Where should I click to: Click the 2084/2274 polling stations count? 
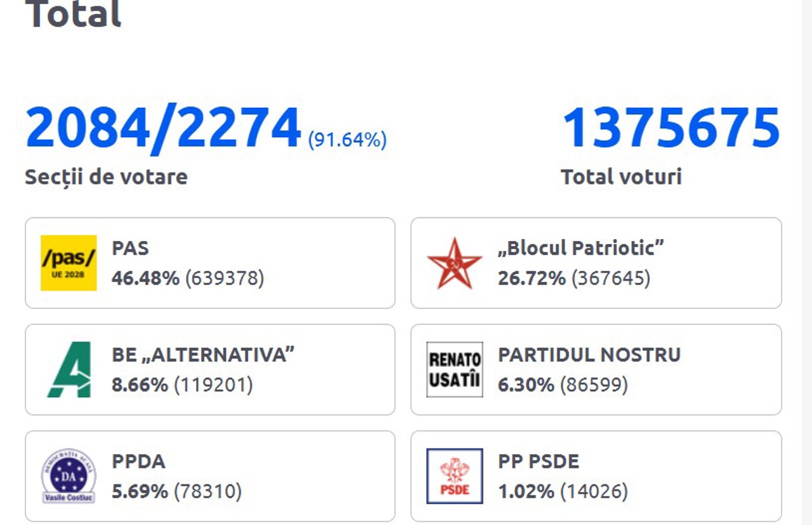point(163,128)
